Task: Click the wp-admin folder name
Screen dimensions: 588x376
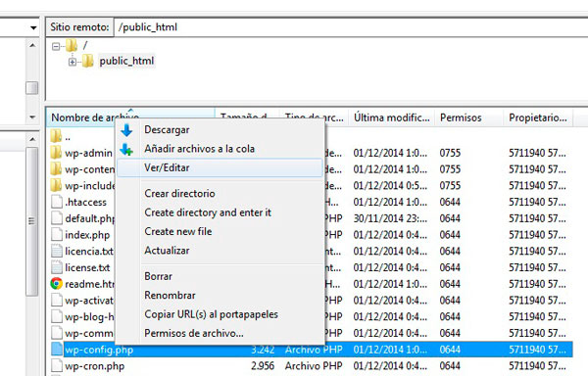Action: click(88, 153)
